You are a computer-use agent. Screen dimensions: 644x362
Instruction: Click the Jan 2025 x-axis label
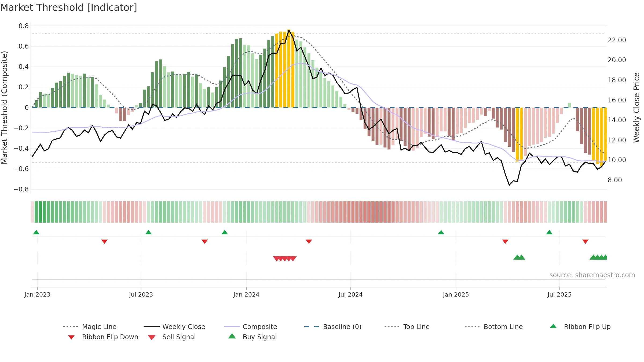click(x=456, y=295)
